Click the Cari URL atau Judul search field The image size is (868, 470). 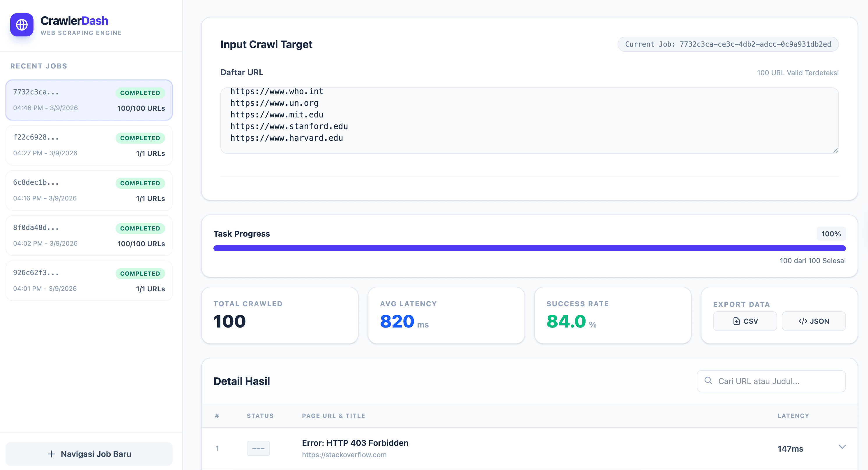coord(771,381)
